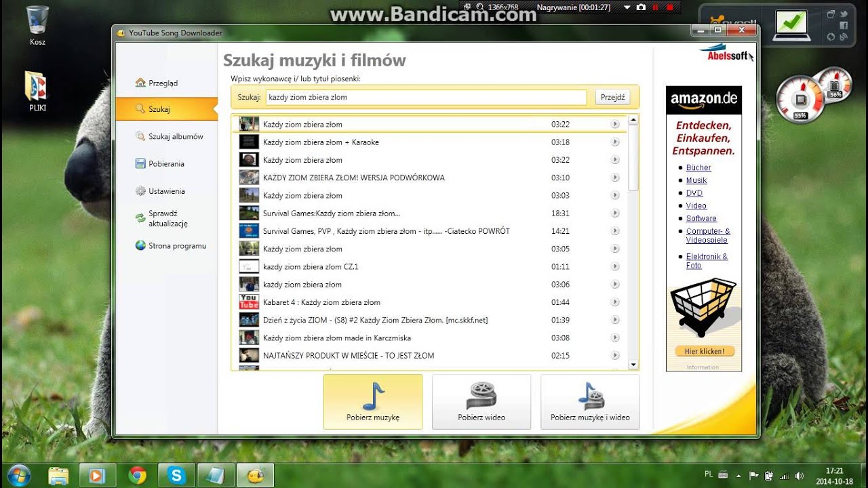868x488 pixels.
Task: Click the arrow button on the 'NAJTAŃSZY PRODUKT' row
Action: (x=615, y=356)
